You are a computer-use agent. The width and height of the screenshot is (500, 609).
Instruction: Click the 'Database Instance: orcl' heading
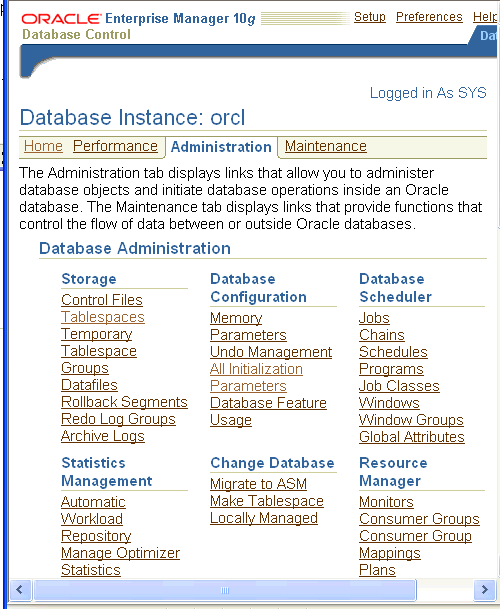tap(132, 117)
